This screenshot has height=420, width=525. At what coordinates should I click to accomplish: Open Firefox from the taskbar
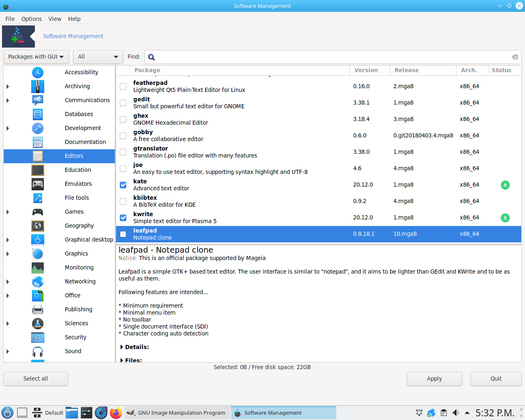click(x=116, y=413)
